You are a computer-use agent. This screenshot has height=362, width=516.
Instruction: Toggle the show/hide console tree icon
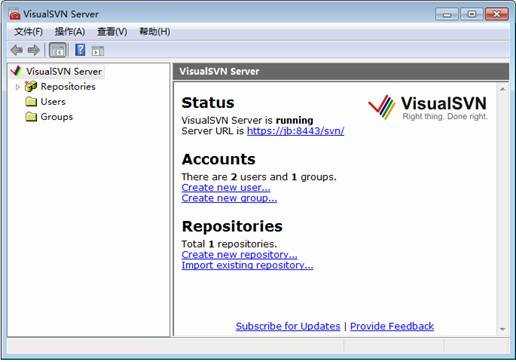pos(58,50)
